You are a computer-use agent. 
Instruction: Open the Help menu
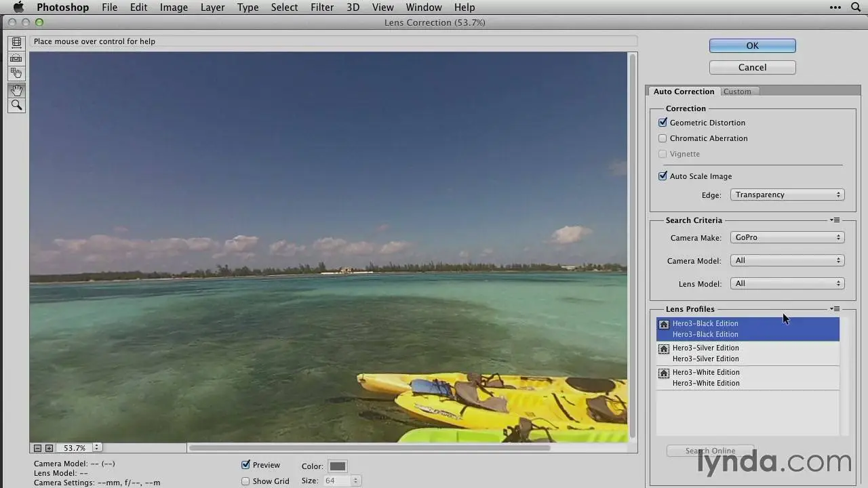pyautogui.click(x=465, y=7)
